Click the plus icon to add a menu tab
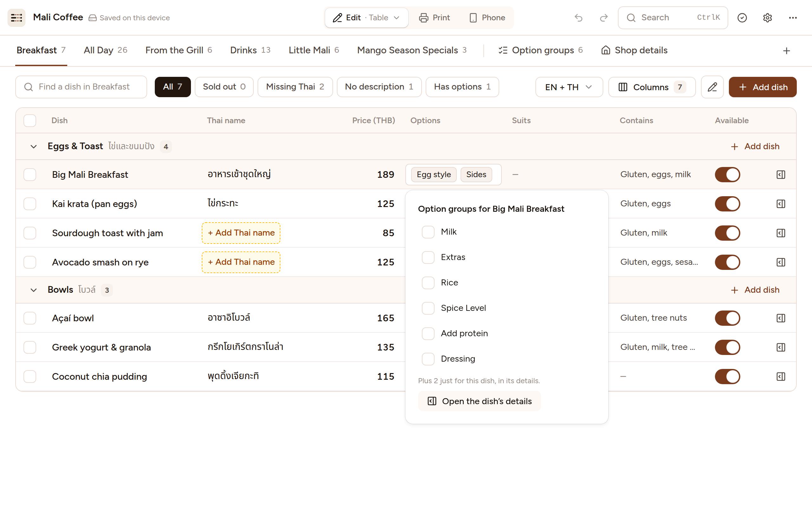This screenshot has width=812, height=508. [x=787, y=51]
